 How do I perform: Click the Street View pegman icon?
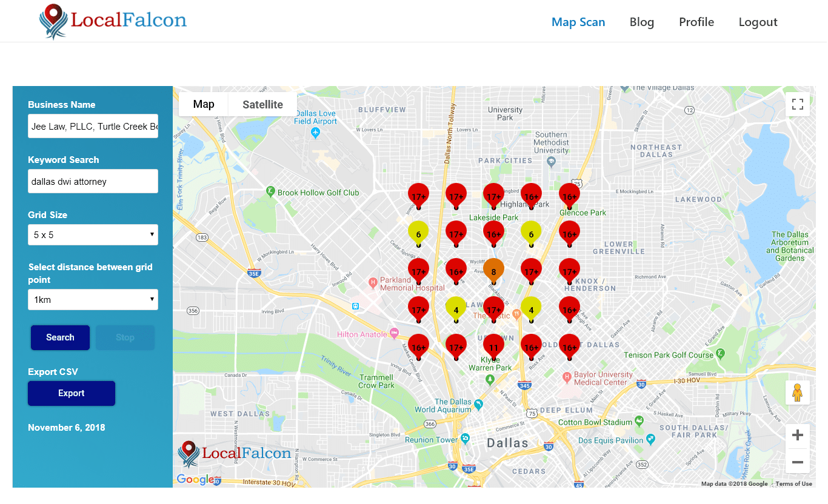coord(798,393)
